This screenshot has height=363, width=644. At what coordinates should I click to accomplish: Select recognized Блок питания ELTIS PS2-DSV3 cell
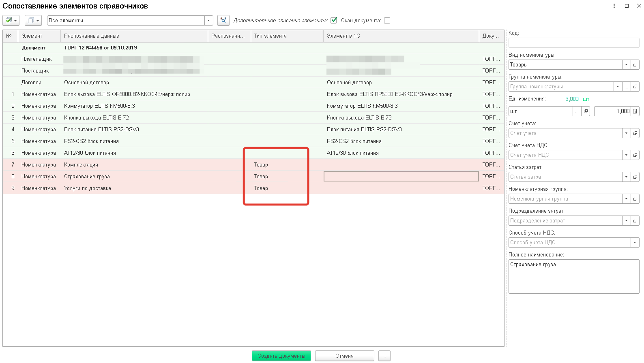click(134, 130)
